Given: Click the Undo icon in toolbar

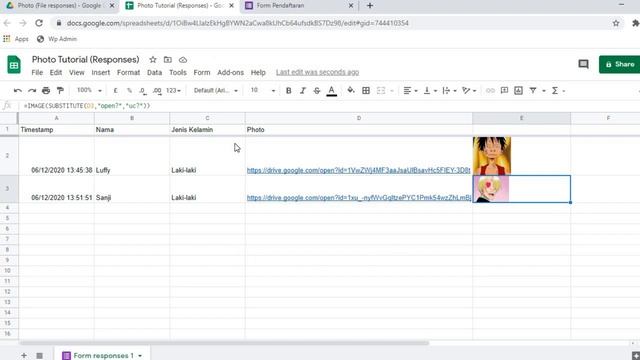Looking at the screenshot, I should tap(17, 91).
